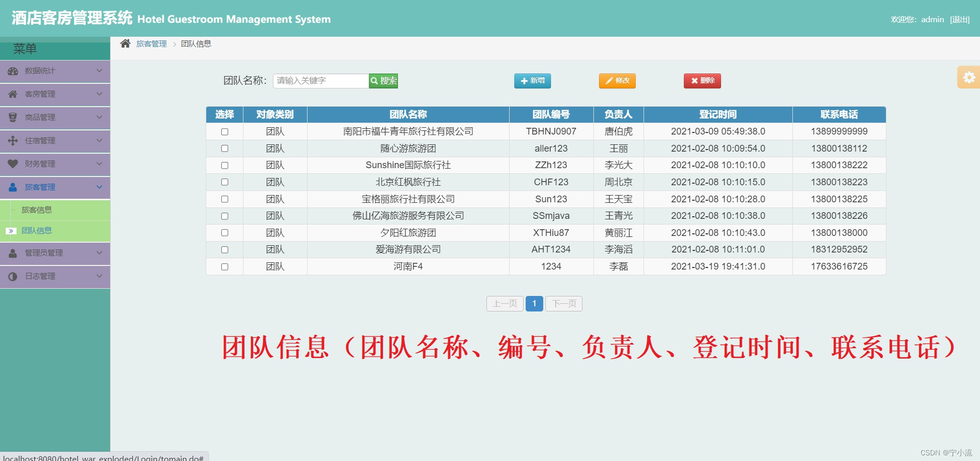Select 团队信息 submenu item

[x=55, y=231]
